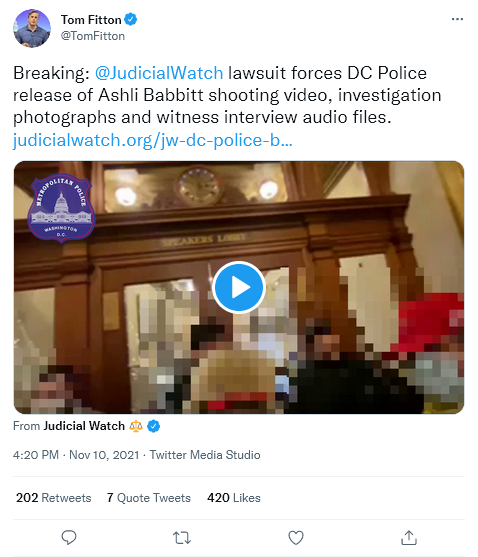Viewport: 478px width, 557px height.
Task: Open the three-dot more options menu
Action: tap(457, 19)
